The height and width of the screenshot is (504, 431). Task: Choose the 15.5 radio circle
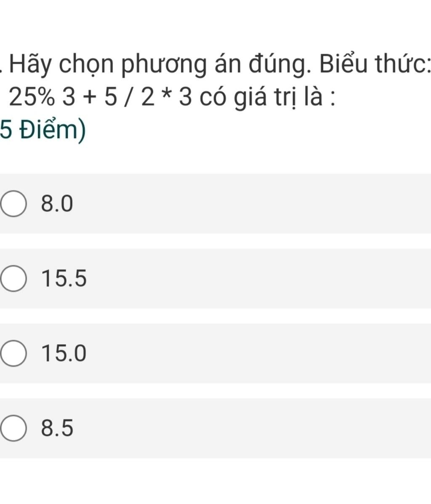coord(14,279)
